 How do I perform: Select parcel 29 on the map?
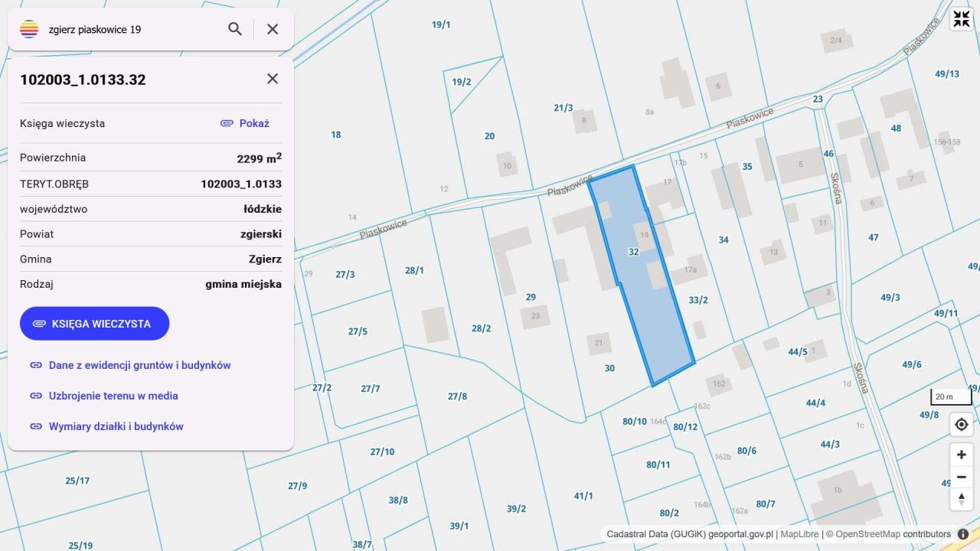531,297
